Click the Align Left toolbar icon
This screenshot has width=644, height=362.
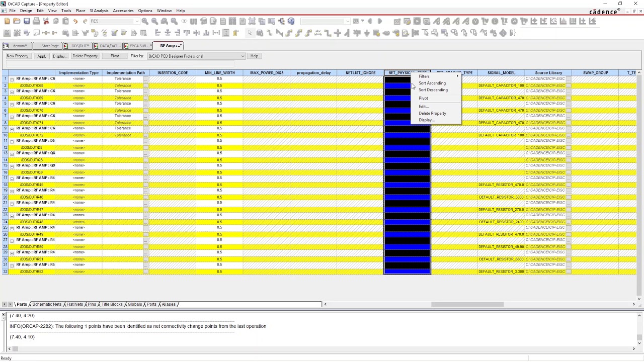click(x=157, y=33)
